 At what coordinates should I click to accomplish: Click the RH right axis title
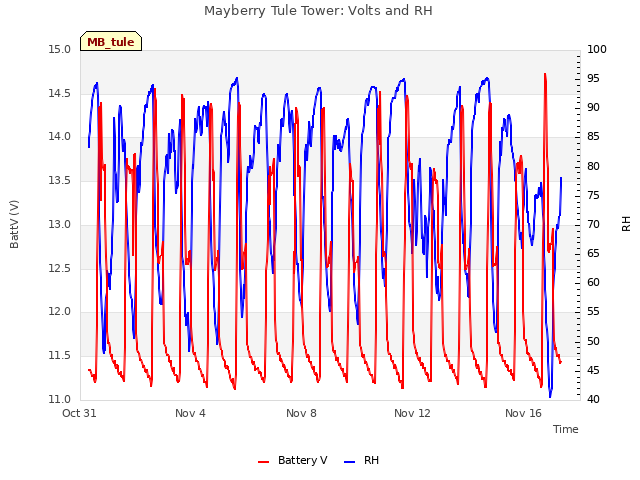click(x=626, y=224)
